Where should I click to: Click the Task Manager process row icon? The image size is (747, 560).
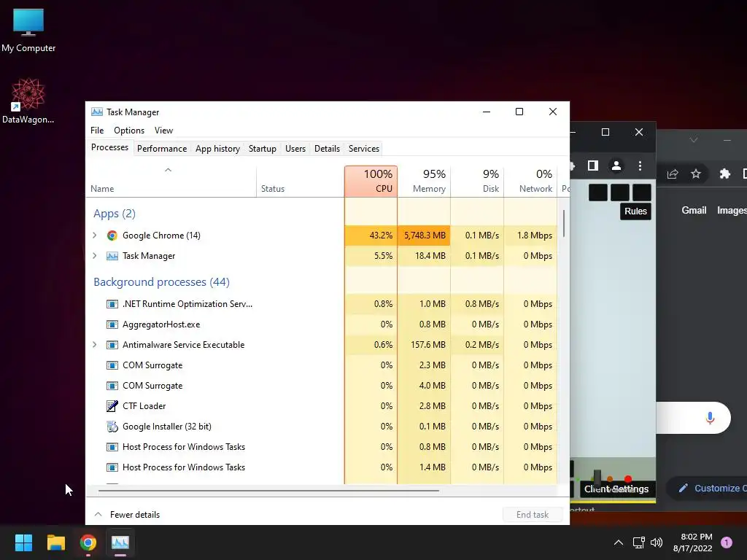coord(112,256)
